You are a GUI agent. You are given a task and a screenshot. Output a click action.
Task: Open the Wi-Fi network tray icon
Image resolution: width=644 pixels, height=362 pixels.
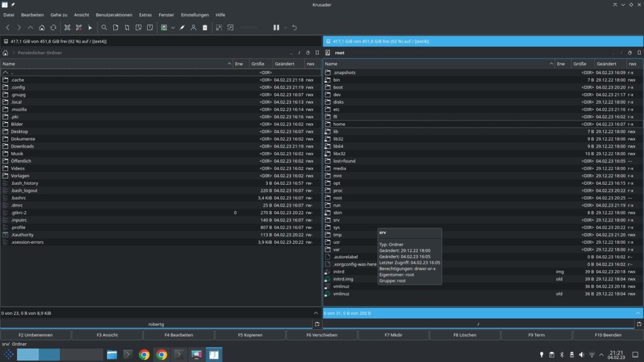tap(592, 354)
